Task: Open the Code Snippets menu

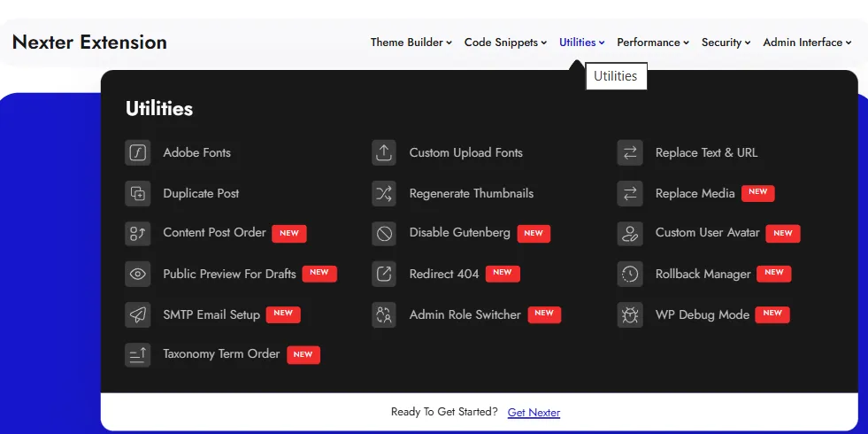Action: pyautogui.click(x=505, y=43)
